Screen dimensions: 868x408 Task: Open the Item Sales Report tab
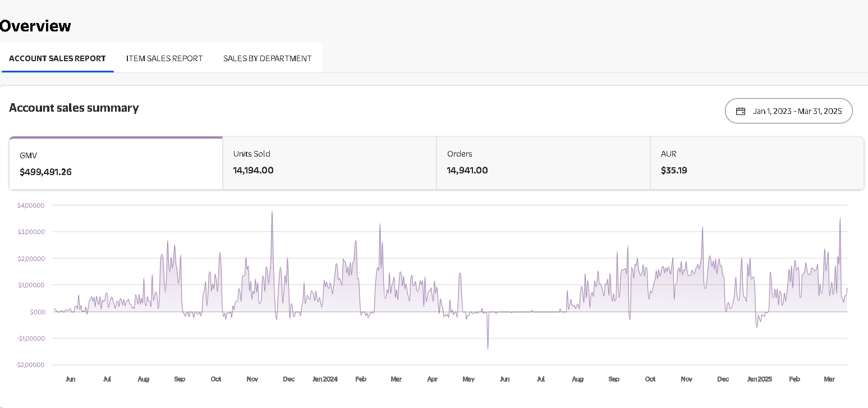[x=164, y=58]
